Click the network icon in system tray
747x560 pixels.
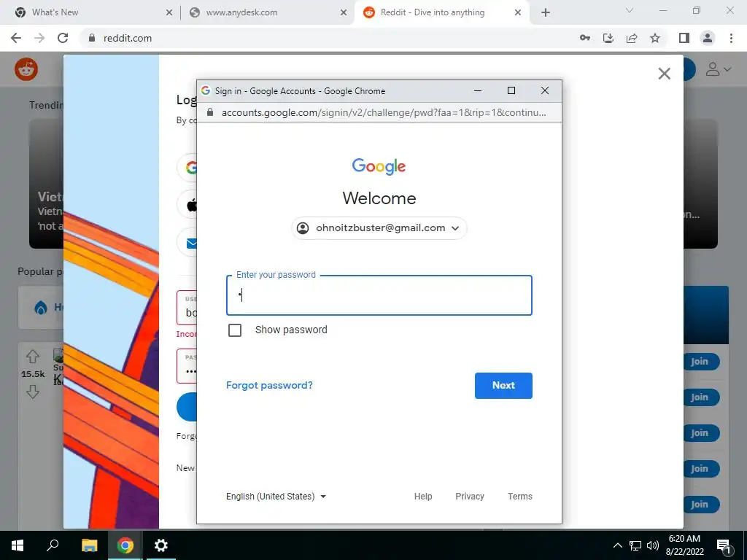[635, 545]
